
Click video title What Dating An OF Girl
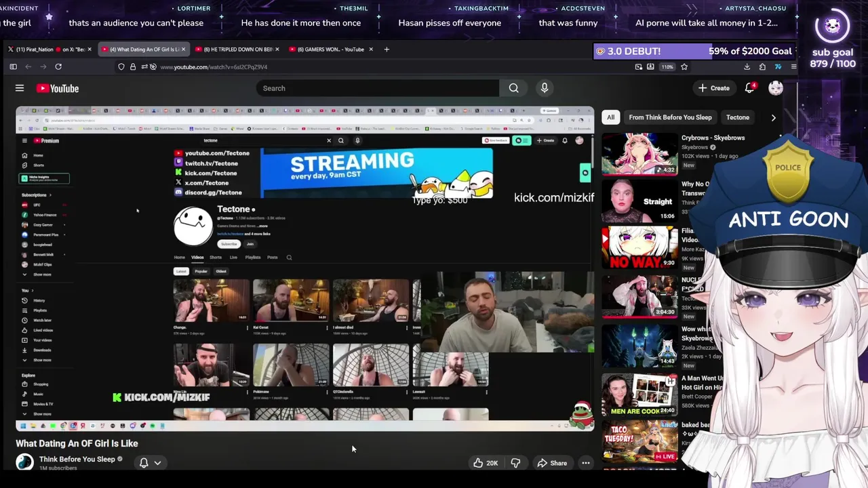(x=77, y=443)
